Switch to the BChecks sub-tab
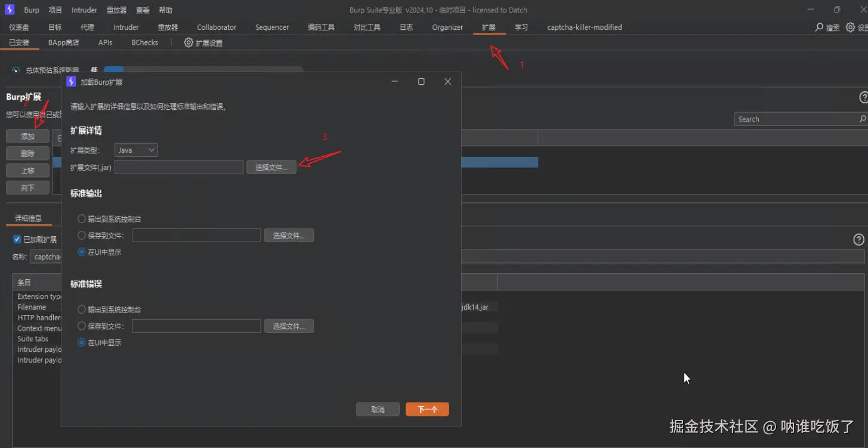 [x=144, y=43]
